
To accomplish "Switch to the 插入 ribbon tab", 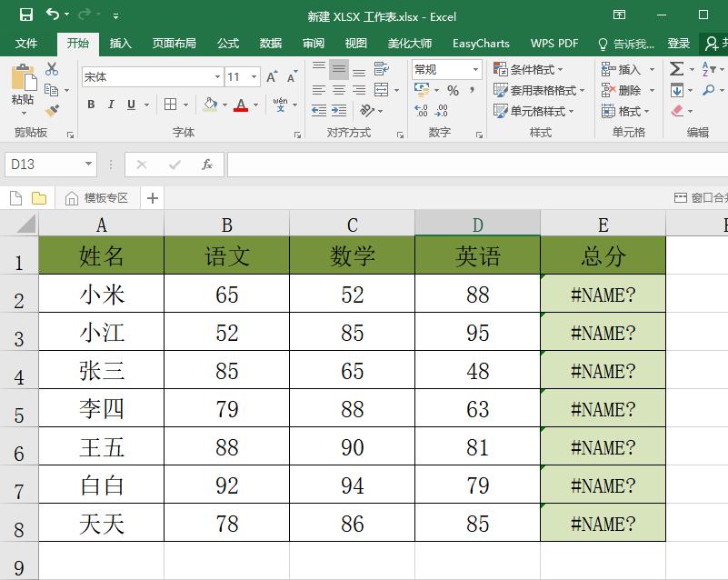I will 122,42.
